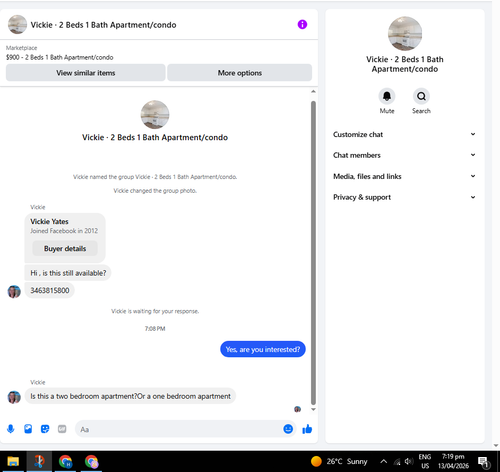Screen dimensions: 500x472
Task: Start voice clip with microphone icon
Action: coord(11,429)
